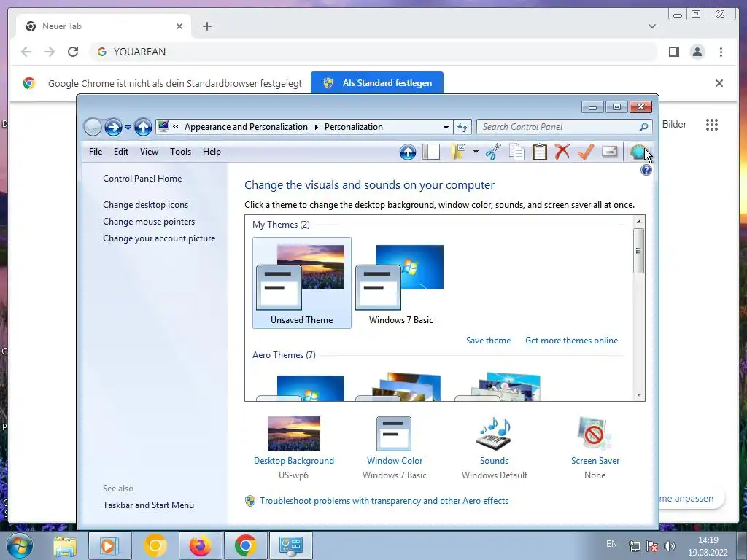This screenshot has width=747, height=560.
Task: Click the Copy documents icon
Action: (516, 152)
